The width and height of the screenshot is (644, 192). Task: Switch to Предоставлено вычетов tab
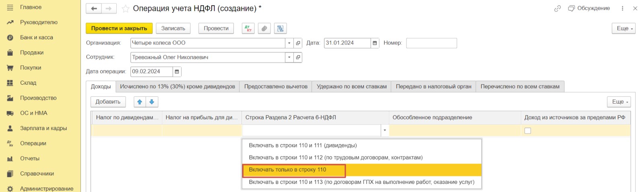(x=276, y=87)
